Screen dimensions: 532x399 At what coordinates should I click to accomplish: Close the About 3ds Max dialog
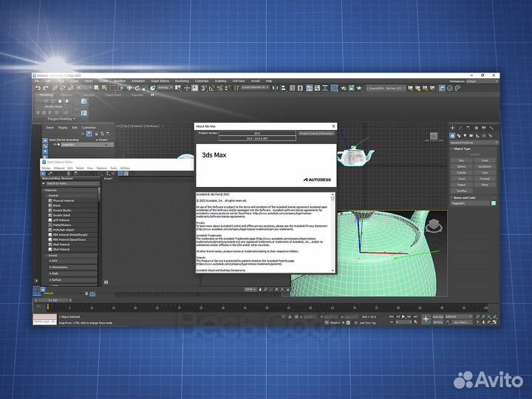tap(333, 126)
